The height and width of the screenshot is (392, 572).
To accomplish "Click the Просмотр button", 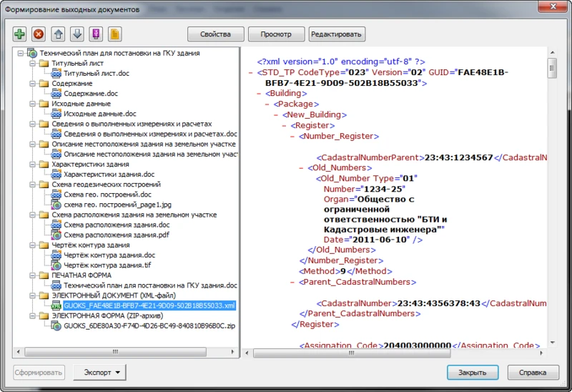I will (x=275, y=34).
